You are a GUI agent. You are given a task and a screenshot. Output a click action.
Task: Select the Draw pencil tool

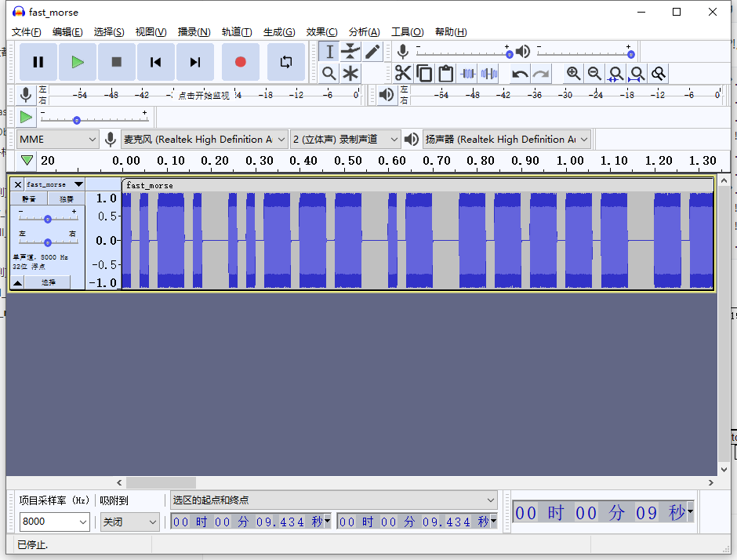(372, 52)
